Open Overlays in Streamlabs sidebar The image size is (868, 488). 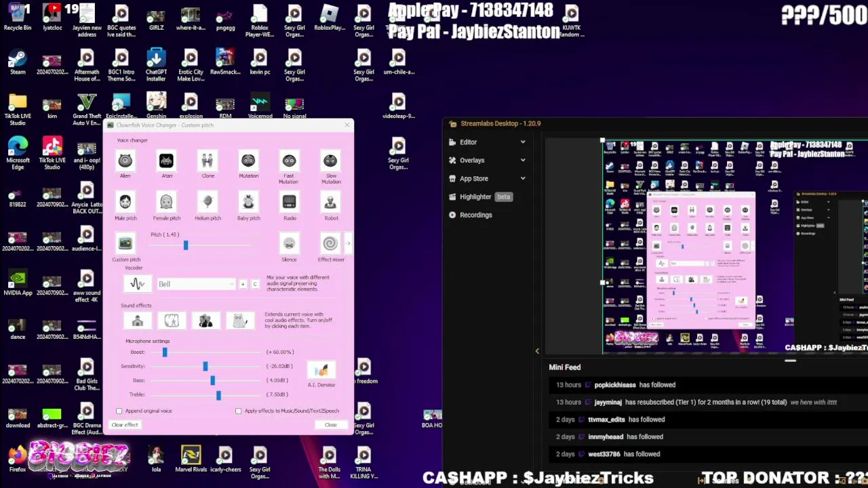472,161
